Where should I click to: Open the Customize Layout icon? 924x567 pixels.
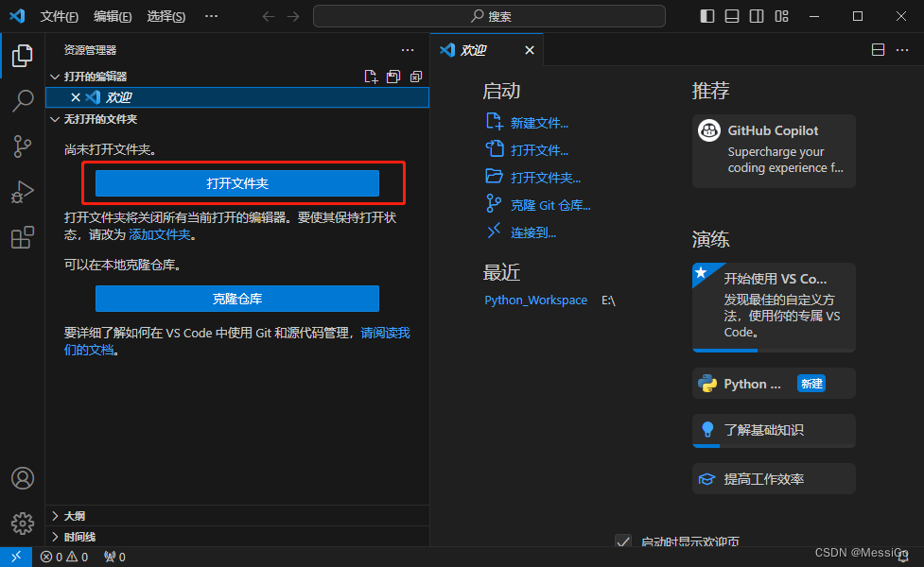click(x=781, y=16)
